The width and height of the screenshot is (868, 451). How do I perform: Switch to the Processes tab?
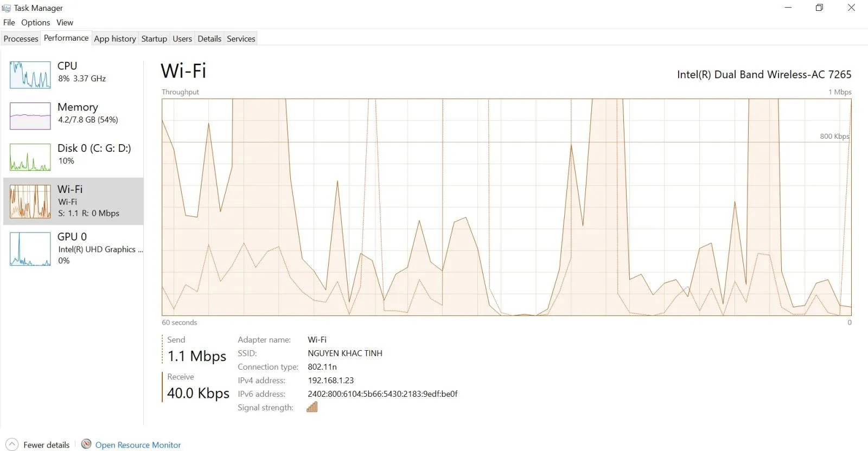21,38
